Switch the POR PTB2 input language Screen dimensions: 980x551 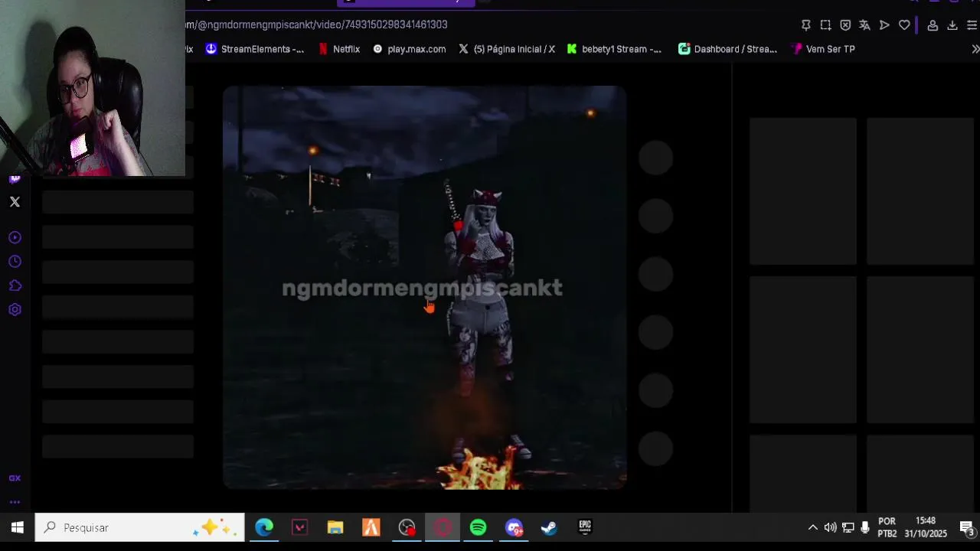point(887,527)
